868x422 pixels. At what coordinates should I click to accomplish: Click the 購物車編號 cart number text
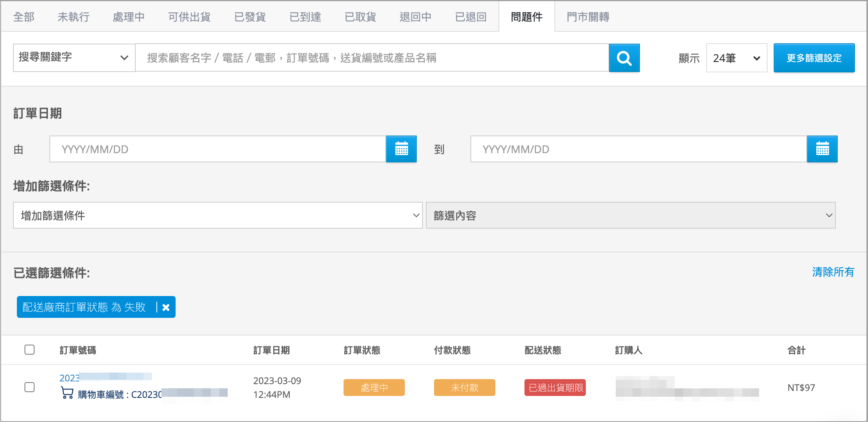153,394
